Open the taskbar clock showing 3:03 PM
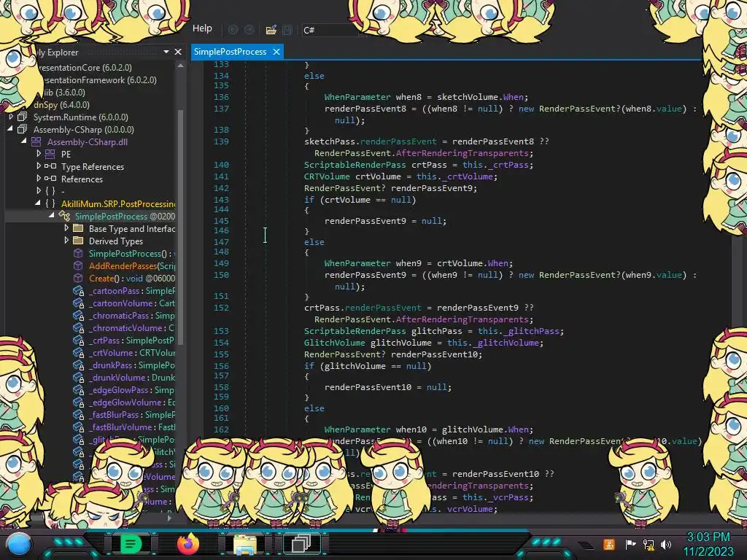Screen dimensions: 747x560 pos(708,544)
